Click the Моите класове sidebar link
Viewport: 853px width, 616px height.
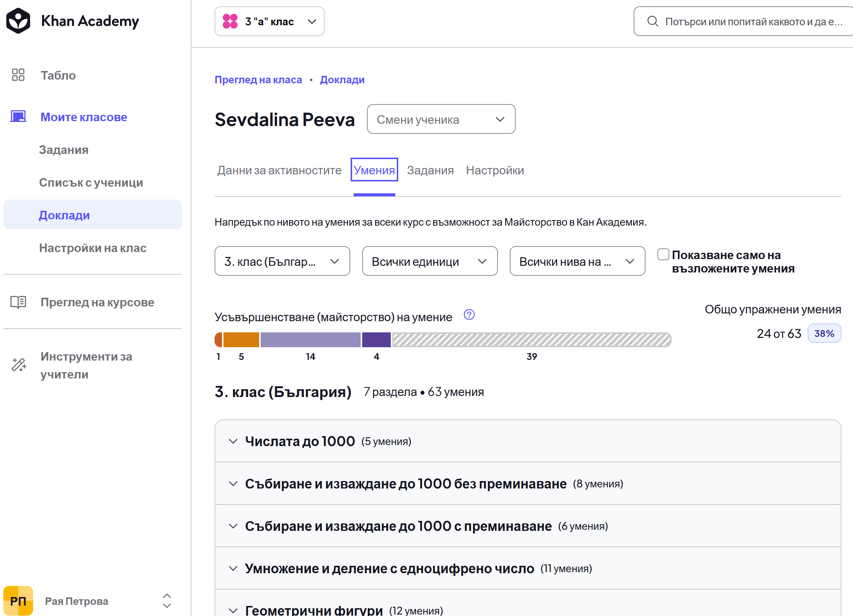pos(84,117)
